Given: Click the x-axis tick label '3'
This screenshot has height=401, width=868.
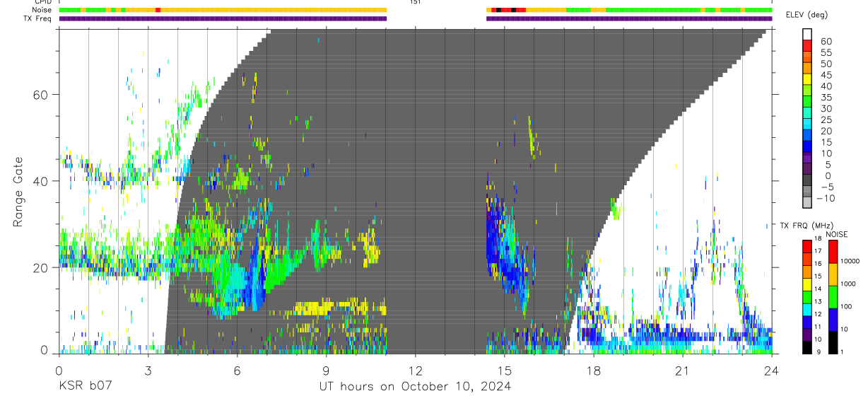Looking at the screenshot, I should click(148, 371).
